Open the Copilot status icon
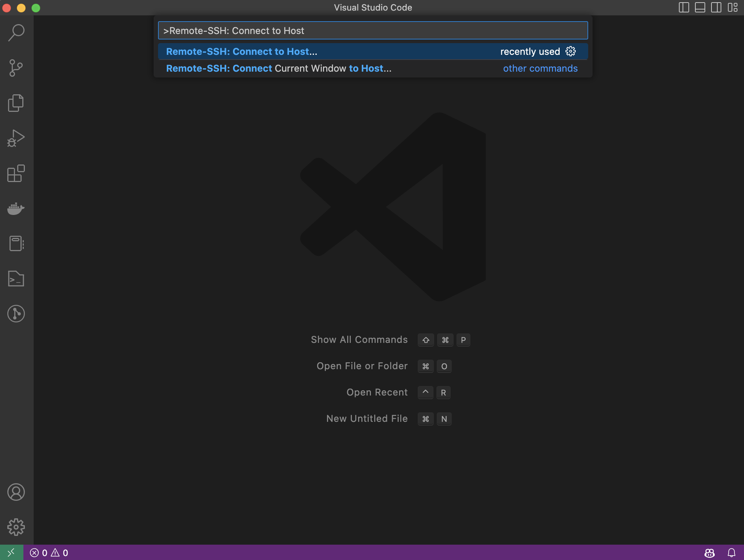This screenshot has height=560, width=744. (x=710, y=553)
